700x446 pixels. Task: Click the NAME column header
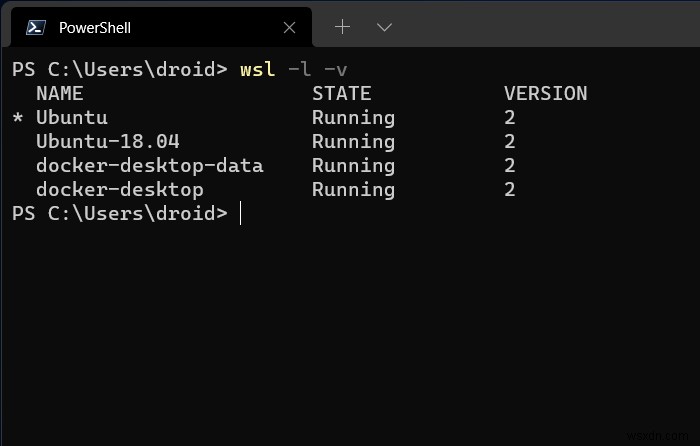click(x=59, y=93)
